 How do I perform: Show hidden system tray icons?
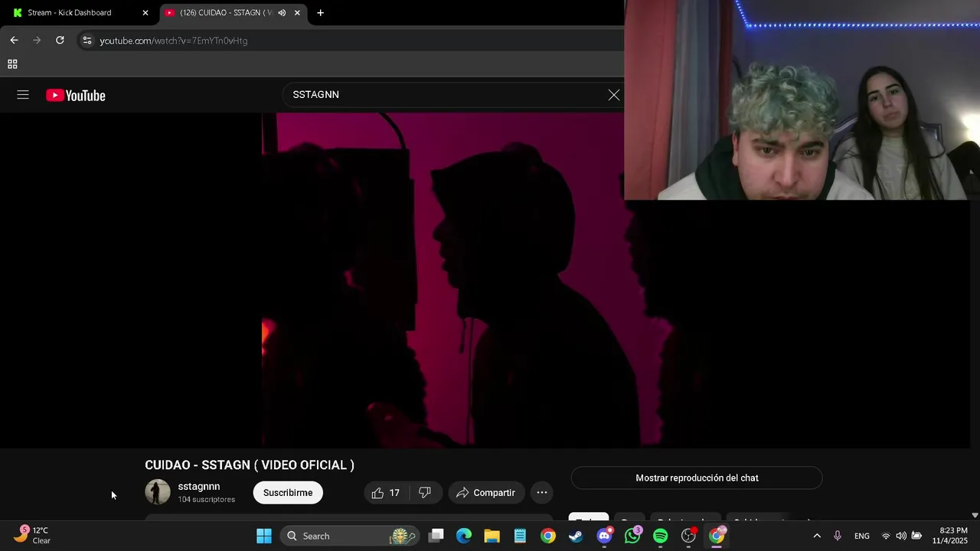[817, 536]
